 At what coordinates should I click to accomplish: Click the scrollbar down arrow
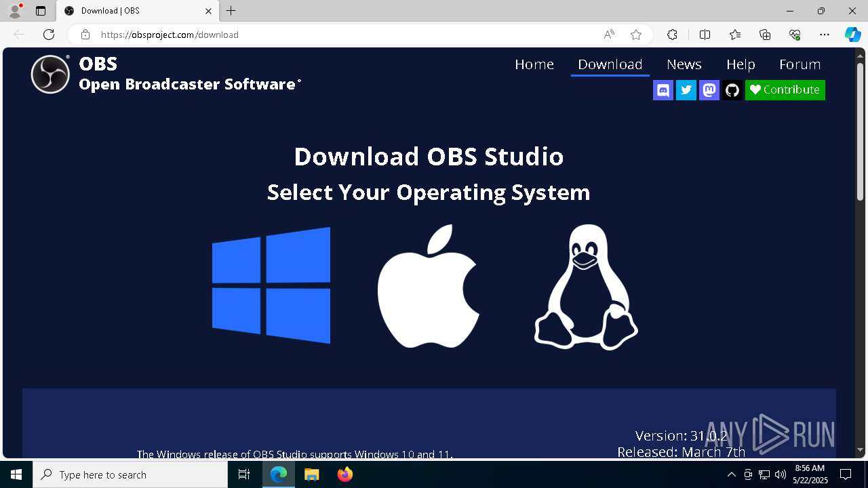pos(861,450)
